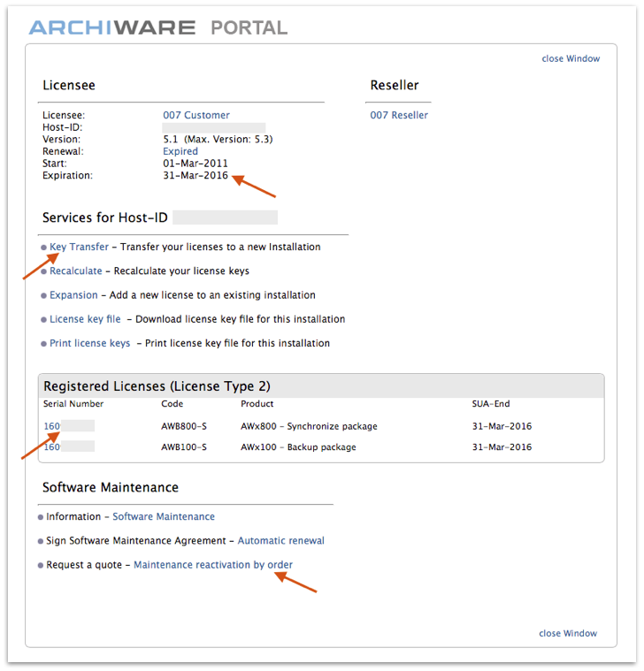Click the Serial Number column header
Screen dimensions: 644x671
pyautogui.click(x=73, y=403)
